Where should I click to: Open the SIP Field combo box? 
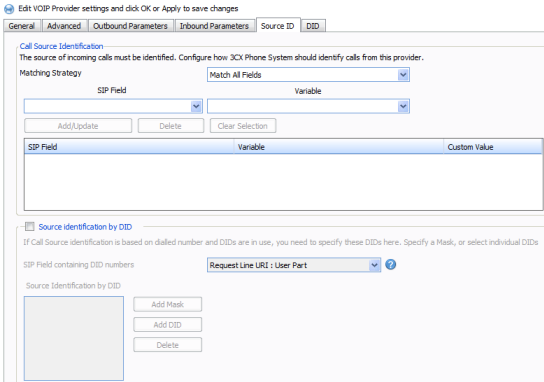click(x=113, y=106)
